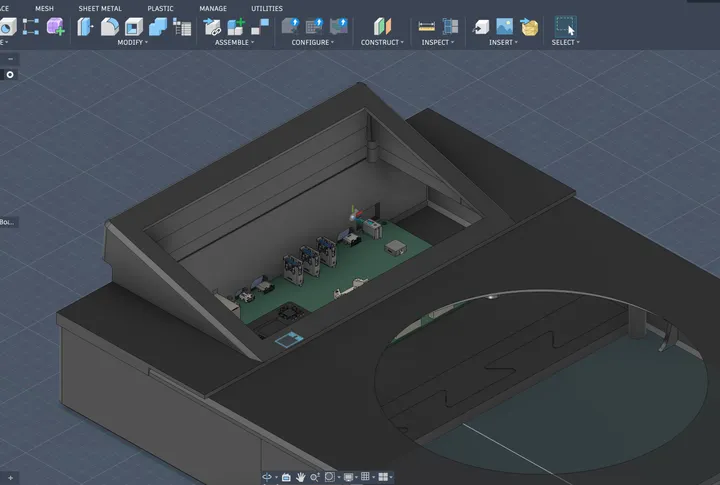The height and width of the screenshot is (485, 720).
Task: Expand the SELECT dropdown
Action: [565, 42]
